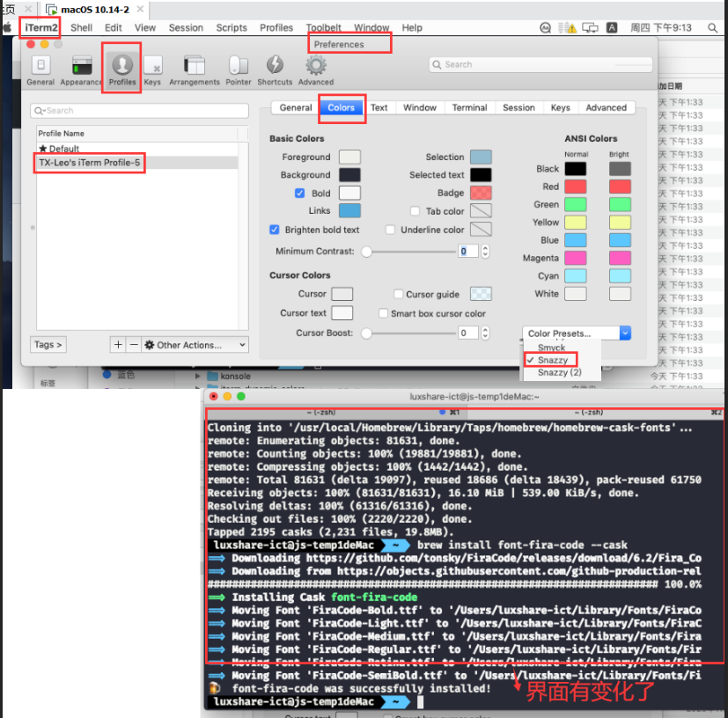Click the display mirroring menu bar icon

pos(590,28)
